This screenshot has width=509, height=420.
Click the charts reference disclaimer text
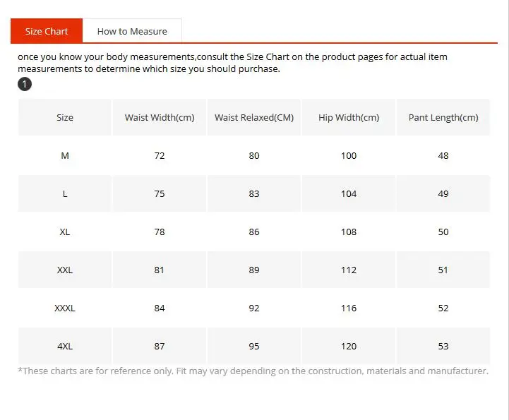tap(253, 371)
